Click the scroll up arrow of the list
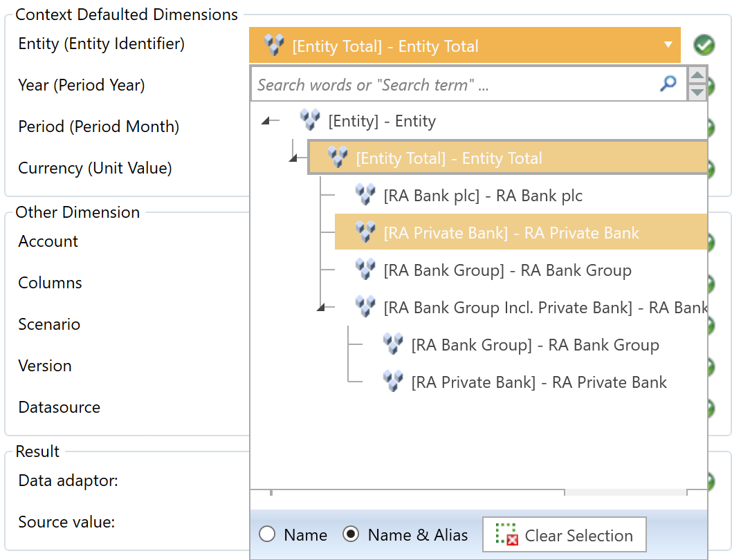 click(x=697, y=76)
